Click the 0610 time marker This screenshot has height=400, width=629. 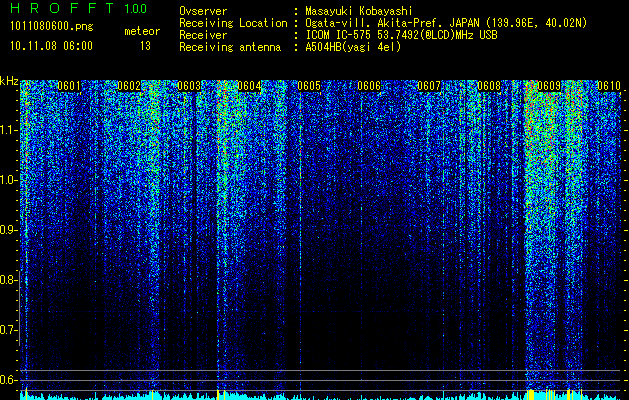[x=609, y=86]
